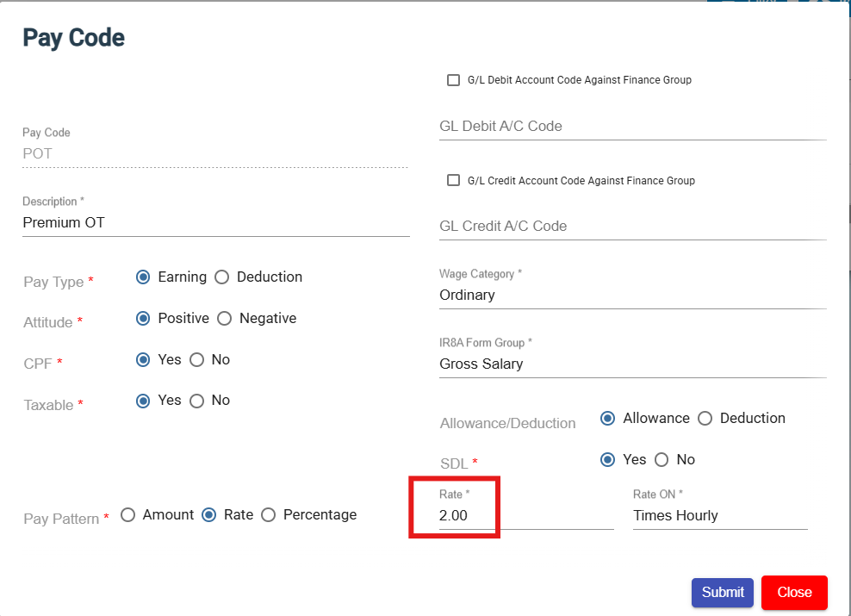Set Taxable option to No
The image size is (851, 616).
point(196,401)
